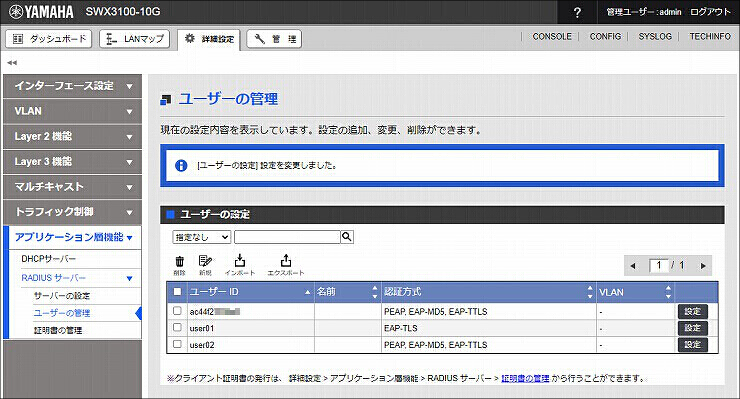Sort by 名前 column arrows
This screenshot has width=740, height=399.
coord(375,292)
